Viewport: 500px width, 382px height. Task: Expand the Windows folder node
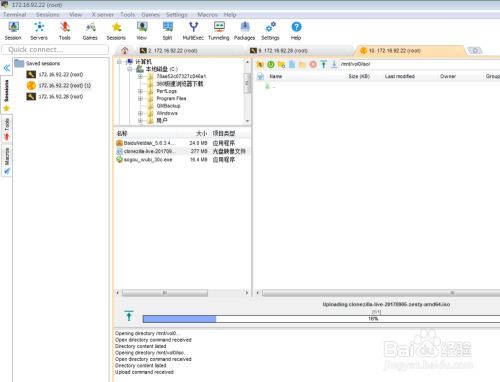[140, 113]
